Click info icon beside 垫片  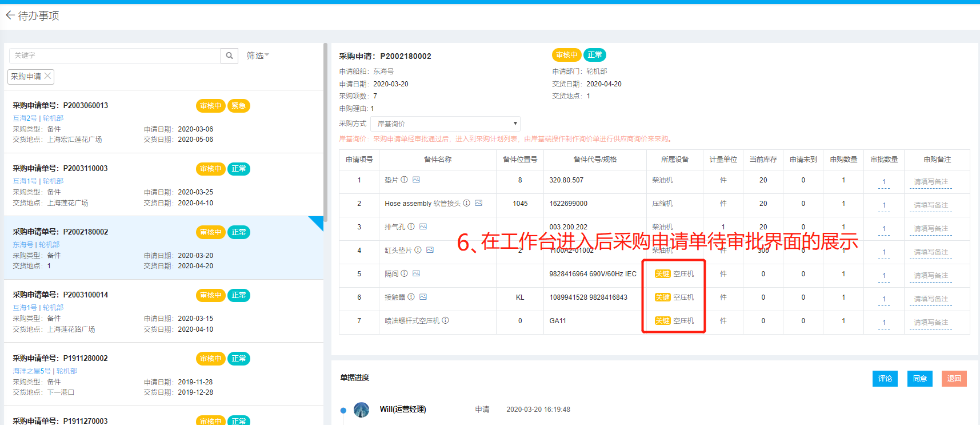click(x=404, y=180)
